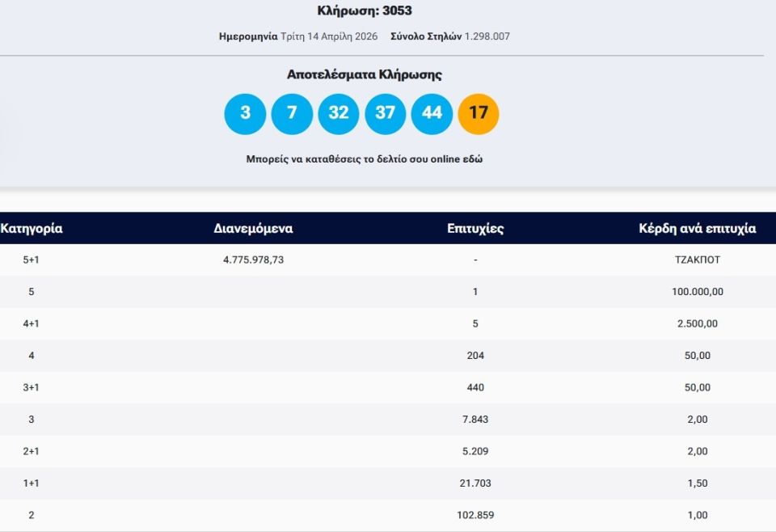Click the date Τρίτη 14 Απρίλη 2026
This screenshot has width=776, height=532.
click(x=328, y=36)
